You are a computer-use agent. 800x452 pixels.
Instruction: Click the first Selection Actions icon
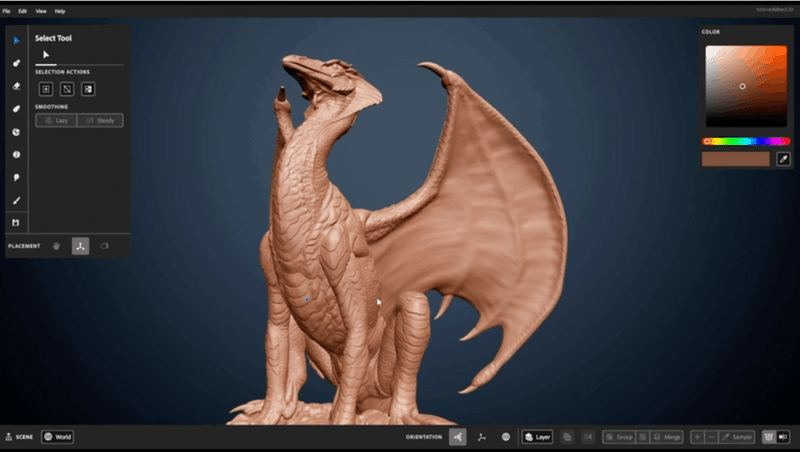(46, 89)
